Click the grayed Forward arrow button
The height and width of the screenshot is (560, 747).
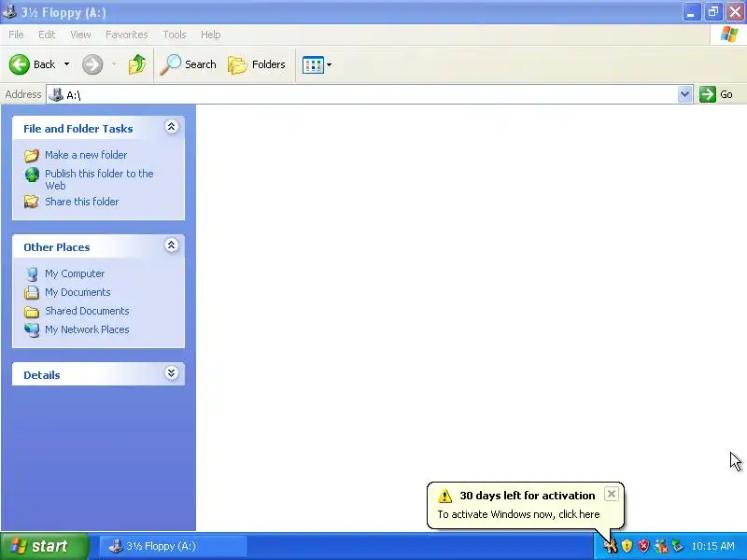coord(92,64)
